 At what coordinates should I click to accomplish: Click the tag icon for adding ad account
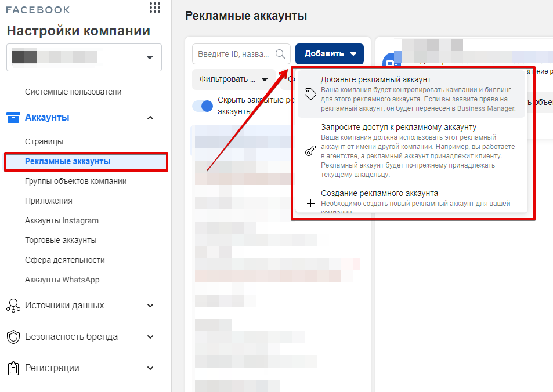310,94
